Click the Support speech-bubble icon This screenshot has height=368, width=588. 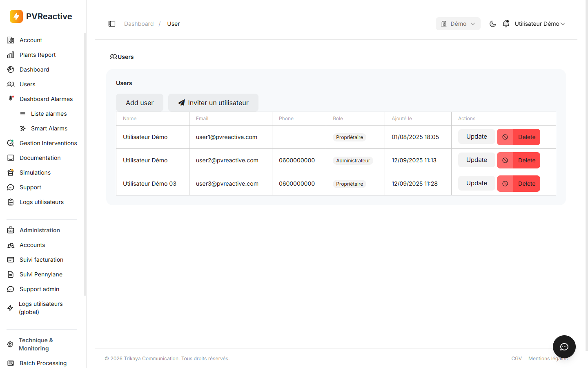11,187
